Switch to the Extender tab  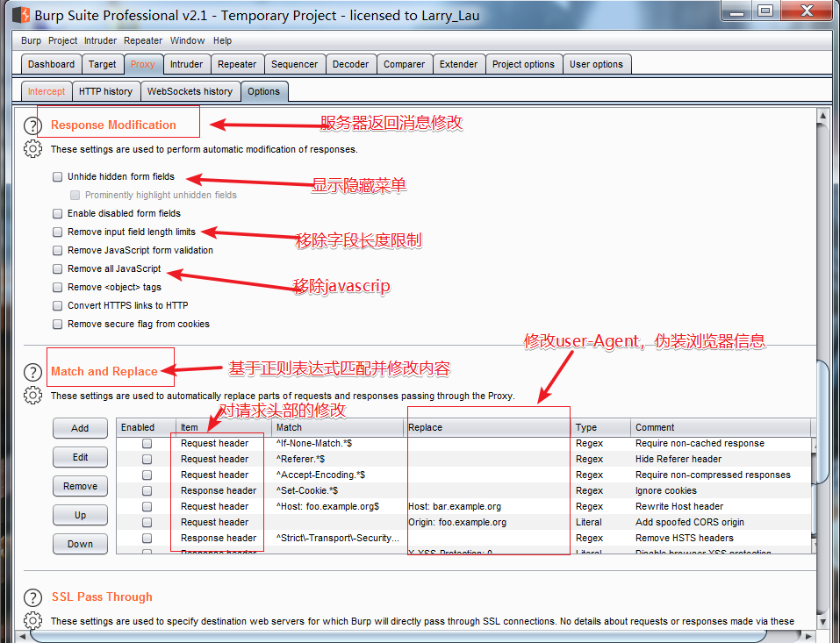tap(458, 64)
